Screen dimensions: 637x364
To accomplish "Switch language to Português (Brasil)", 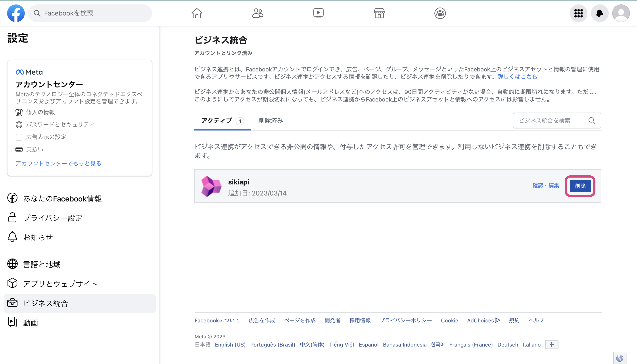I will click(272, 345).
